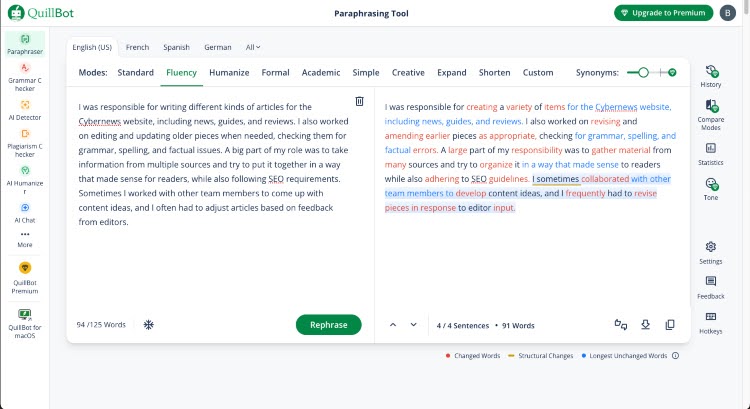
Task: Click the word 'responsibility' in output
Action: coord(537,150)
